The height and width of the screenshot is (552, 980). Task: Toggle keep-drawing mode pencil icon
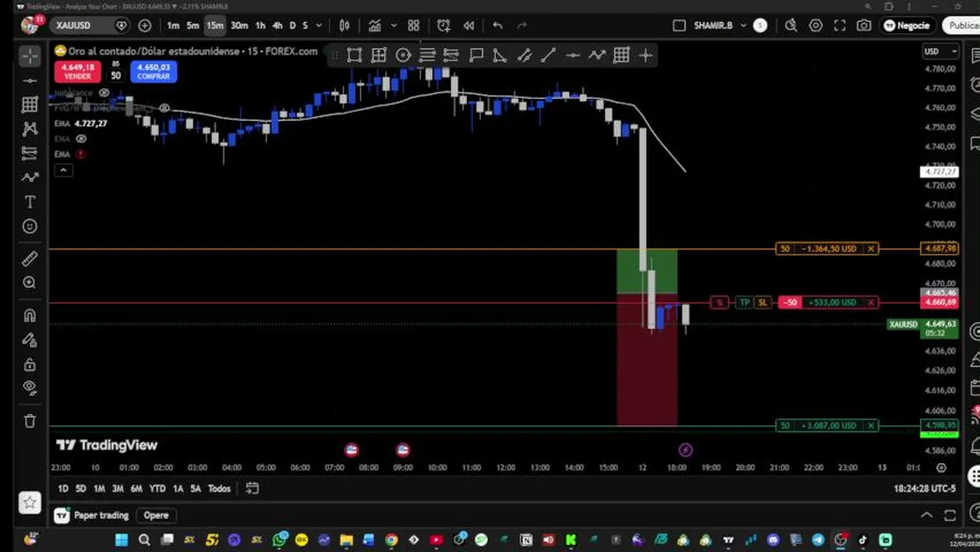click(30, 340)
